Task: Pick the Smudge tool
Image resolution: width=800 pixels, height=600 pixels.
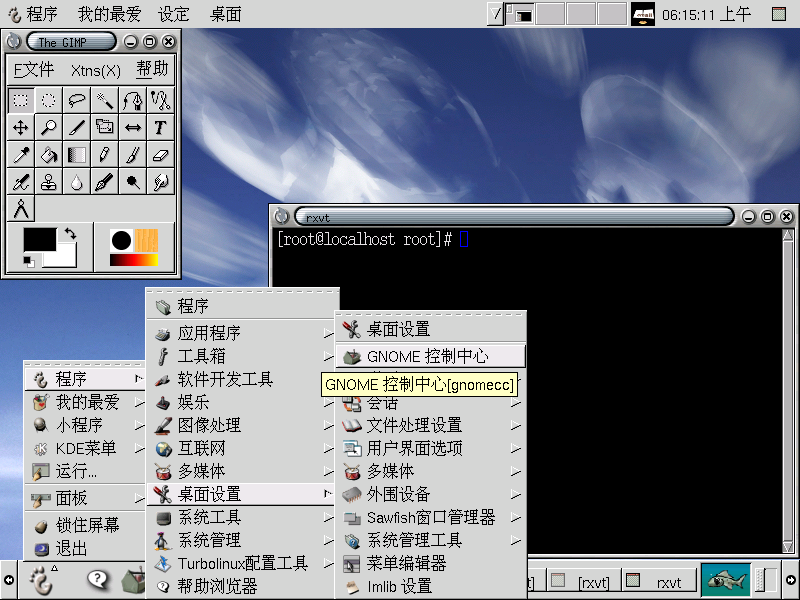Action: (x=161, y=182)
